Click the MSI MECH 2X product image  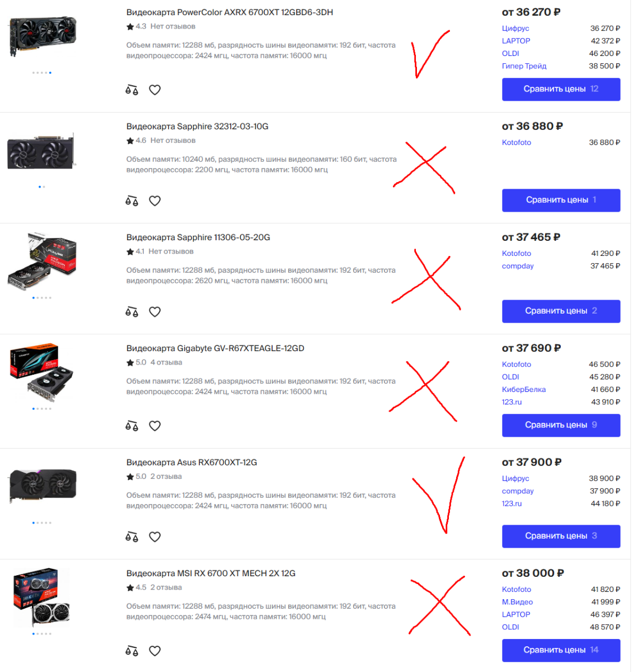[x=41, y=598]
